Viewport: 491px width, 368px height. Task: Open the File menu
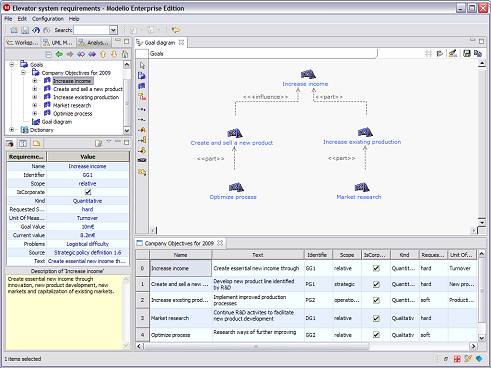click(x=8, y=19)
